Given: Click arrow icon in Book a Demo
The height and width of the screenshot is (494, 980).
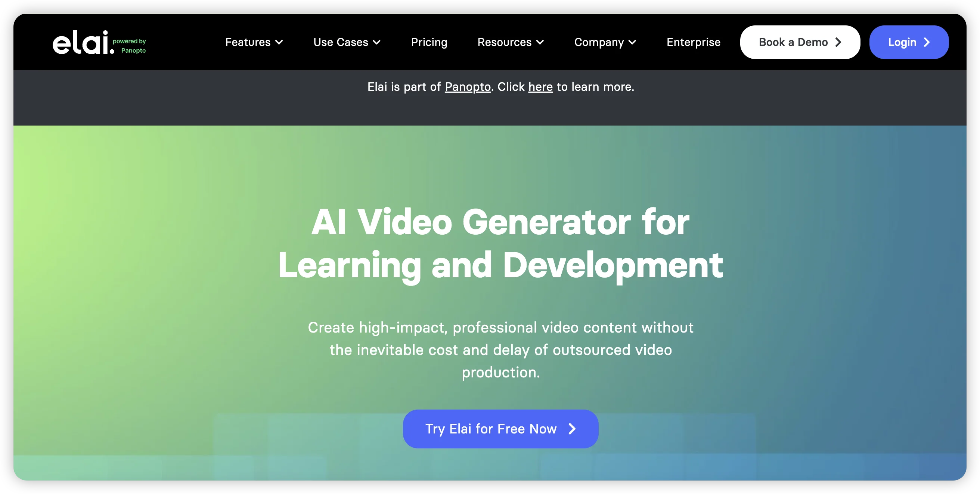Looking at the screenshot, I should click(838, 42).
